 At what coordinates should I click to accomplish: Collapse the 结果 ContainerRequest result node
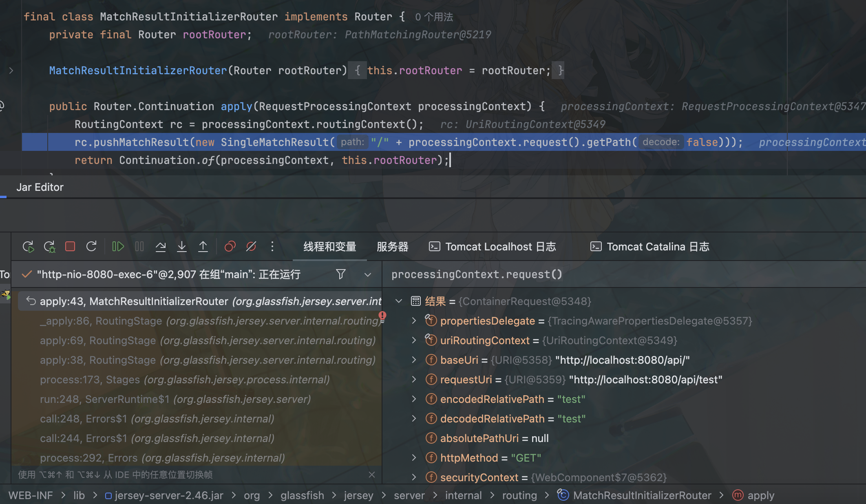point(399,301)
